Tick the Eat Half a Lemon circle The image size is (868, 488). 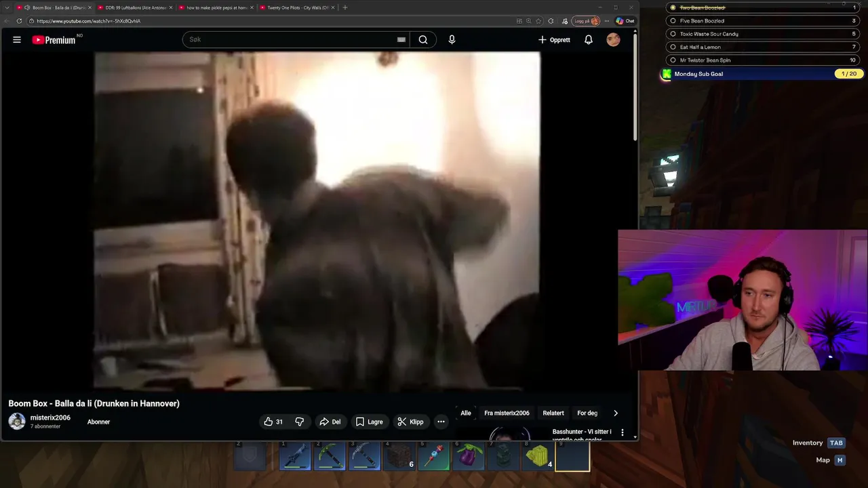(673, 47)
